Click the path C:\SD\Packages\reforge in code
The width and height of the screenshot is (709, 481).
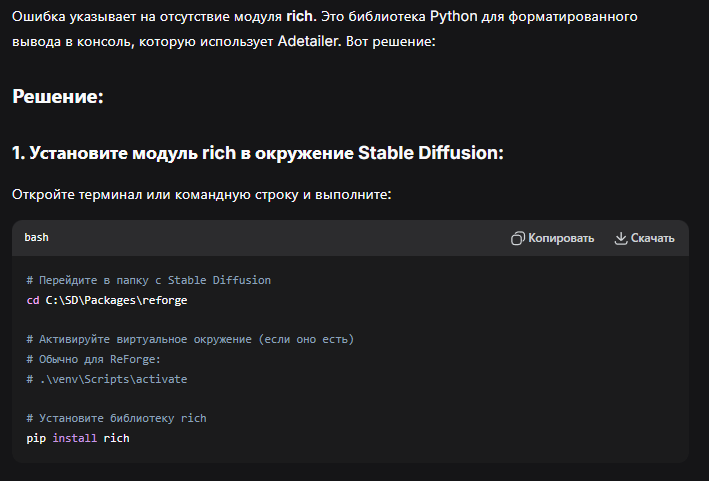tap(116, 299)
